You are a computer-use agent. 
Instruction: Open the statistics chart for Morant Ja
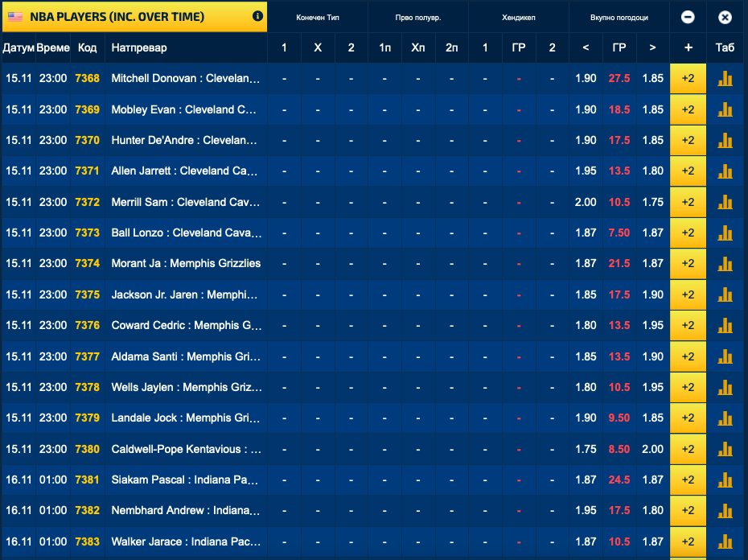pyautogui.click(x=725, y=264)
